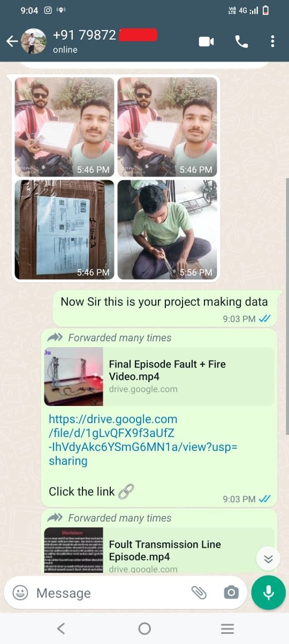Open the first selfie photo at 5:46 PM
Screen dimensions: 289x644
(x=64, y=127)
